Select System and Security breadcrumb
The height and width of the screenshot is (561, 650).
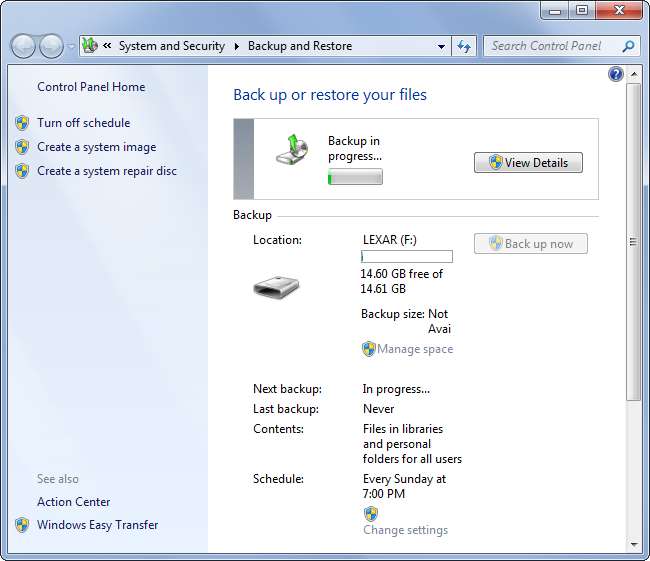pos(172,46)
